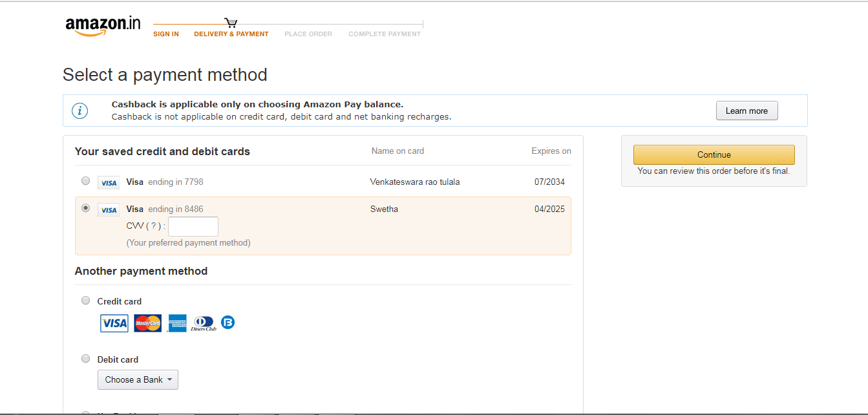This screenshot has height=415, width=868.
Task: Click the Learn more button
Action: click(x=746, y=111)
